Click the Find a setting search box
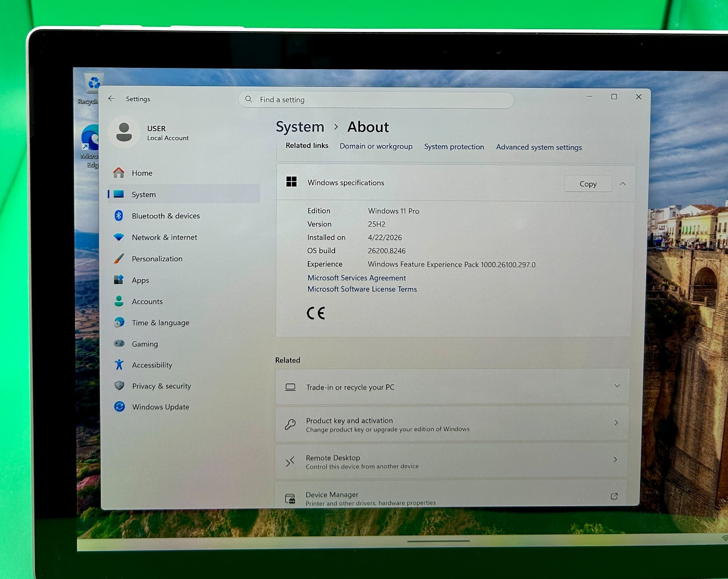Screen dimensions: 728x579 [x=376, y=100]
